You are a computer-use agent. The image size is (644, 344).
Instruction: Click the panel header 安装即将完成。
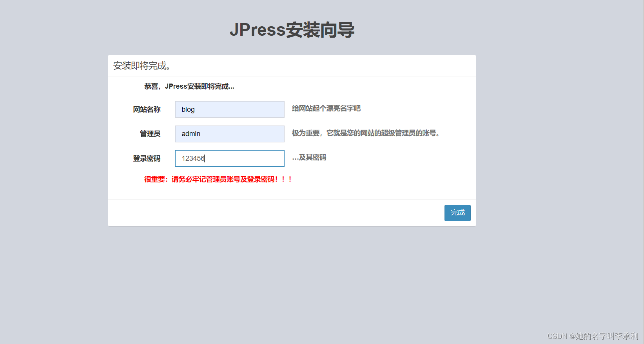(x=142, y=66)
